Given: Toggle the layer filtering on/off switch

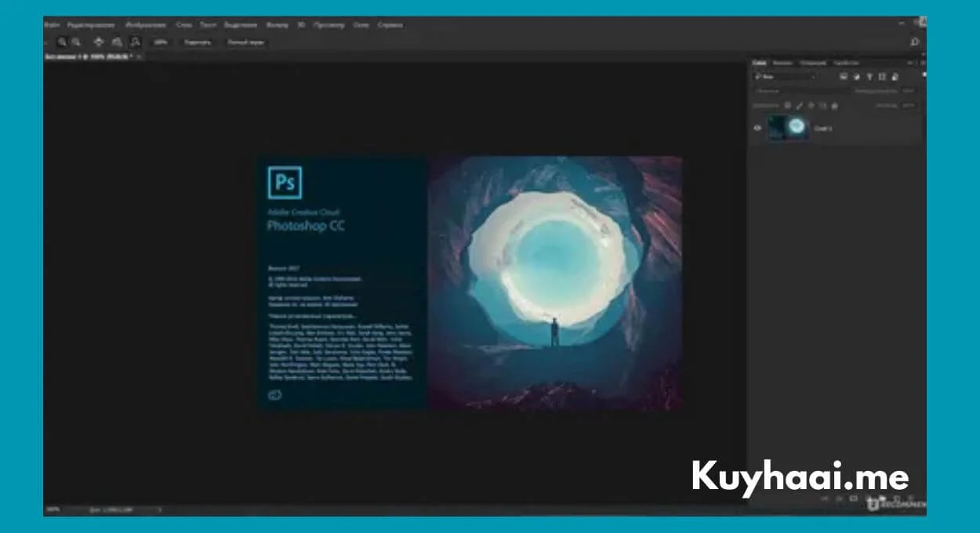Looking at the screenshot, I should point(924,76).
